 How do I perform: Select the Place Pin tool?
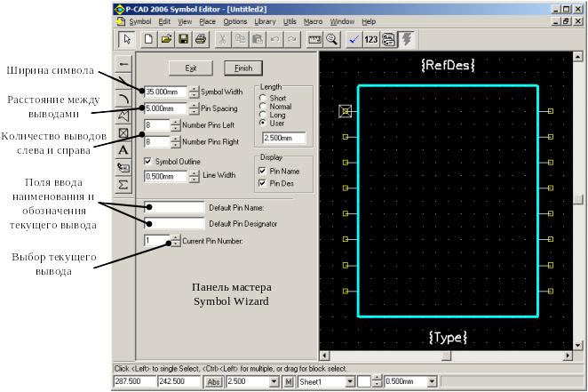(123, 64)
